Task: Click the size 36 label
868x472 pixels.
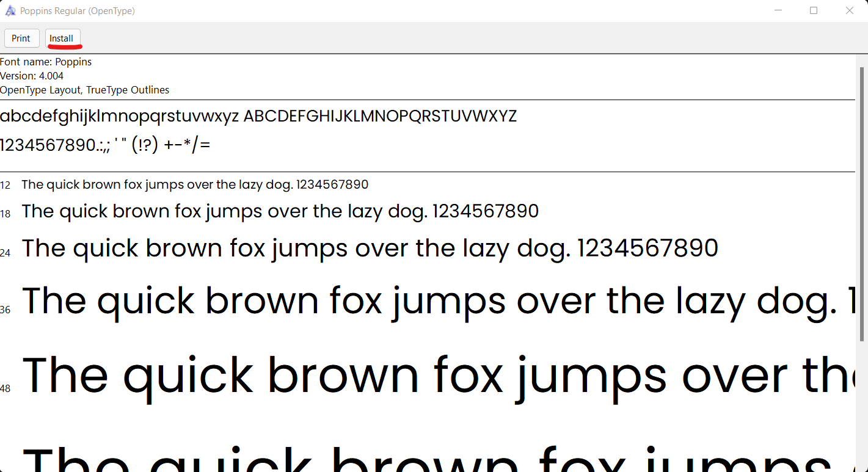Action: 5,310
